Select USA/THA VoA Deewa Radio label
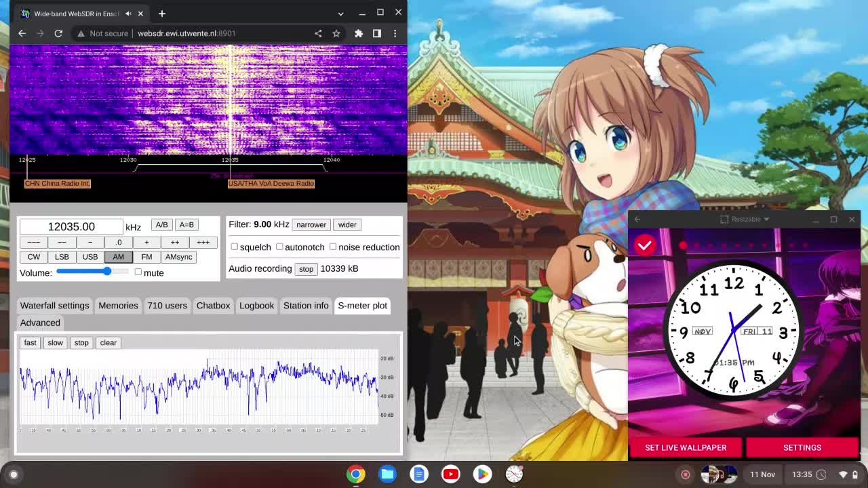Screen dimensions: 868x488 tap(271, 184)
